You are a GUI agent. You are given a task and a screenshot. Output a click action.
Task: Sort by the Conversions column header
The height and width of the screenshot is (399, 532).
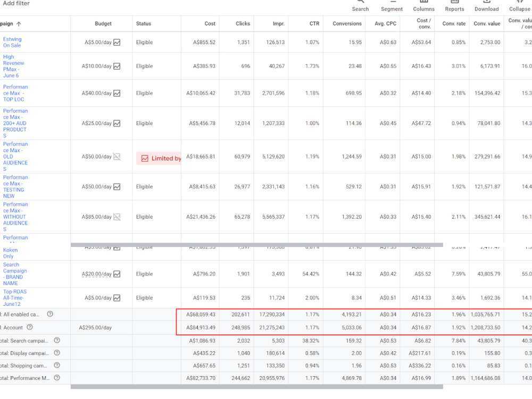[x=347, y=24]
